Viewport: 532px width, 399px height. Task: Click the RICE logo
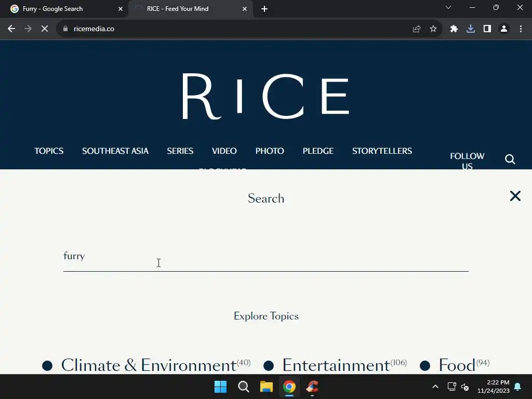265,96
